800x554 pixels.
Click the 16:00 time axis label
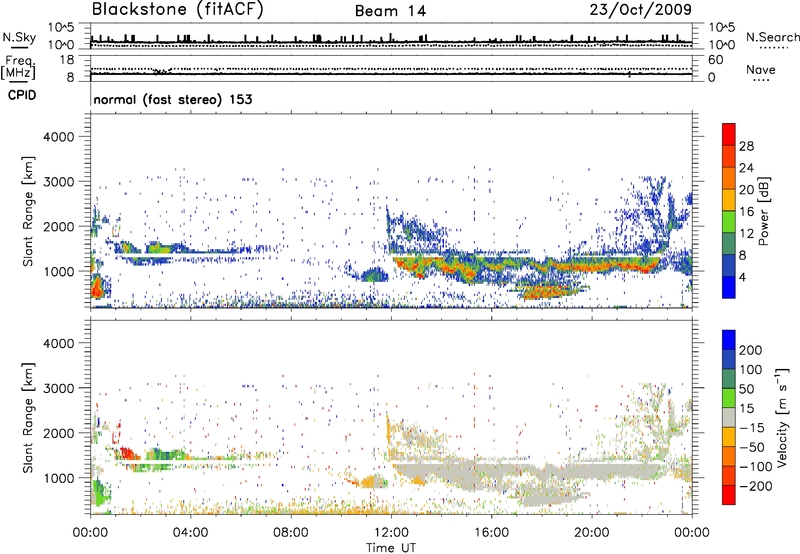[491, 533]
